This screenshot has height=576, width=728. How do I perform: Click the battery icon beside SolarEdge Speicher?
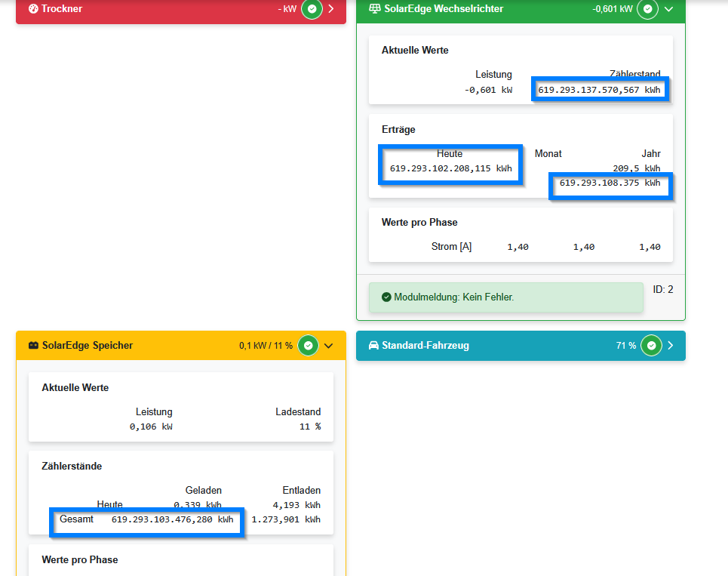(x=33, y=346)
